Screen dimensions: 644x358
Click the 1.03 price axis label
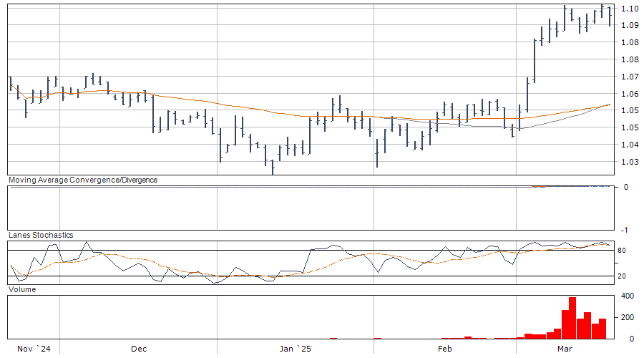(630, 162)
